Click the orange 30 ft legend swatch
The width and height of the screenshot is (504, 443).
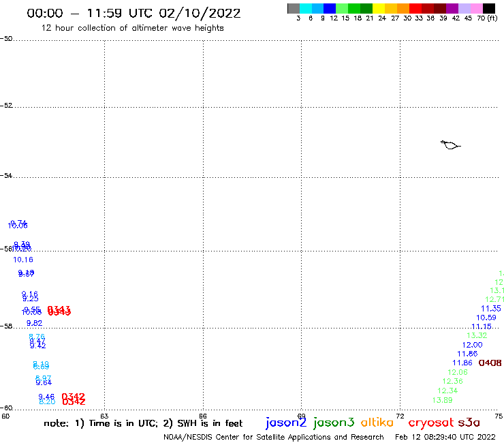(x=403, y=8)
